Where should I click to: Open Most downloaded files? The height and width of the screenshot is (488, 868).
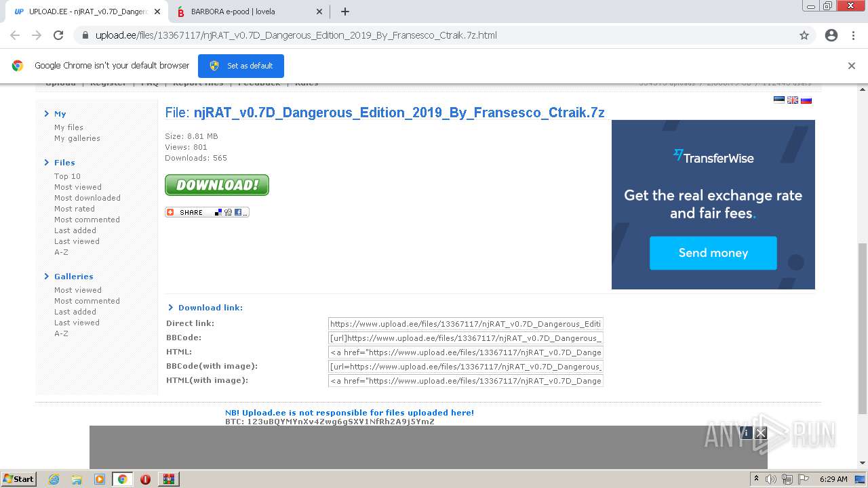[87, 198]
